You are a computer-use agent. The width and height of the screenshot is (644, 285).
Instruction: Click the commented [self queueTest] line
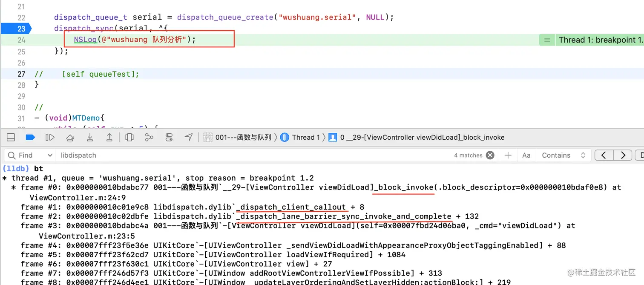coord(87,74)
